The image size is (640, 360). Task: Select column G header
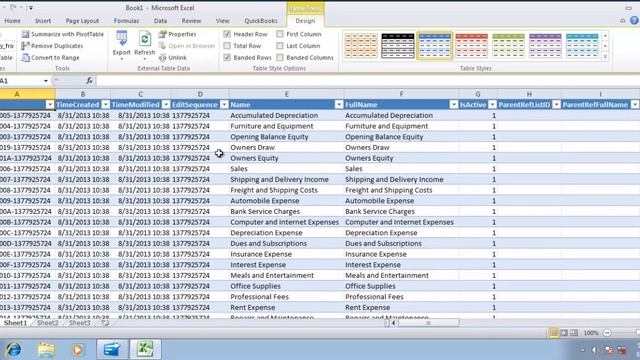(x=478, y=94)
